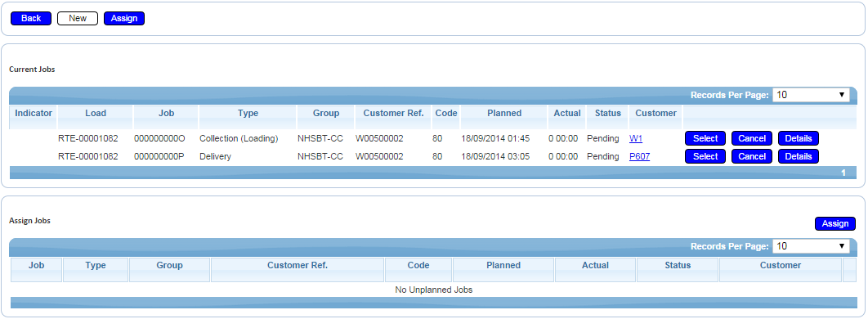Screen dimensions: 868x319
Task: Open customer link W1
Action: coord(636,138)
